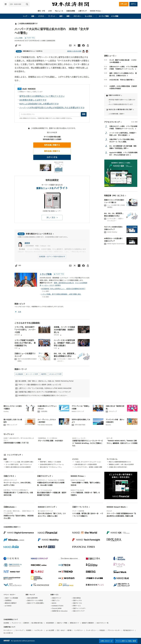Click the orange お申し込み button

tap(124, 4)
